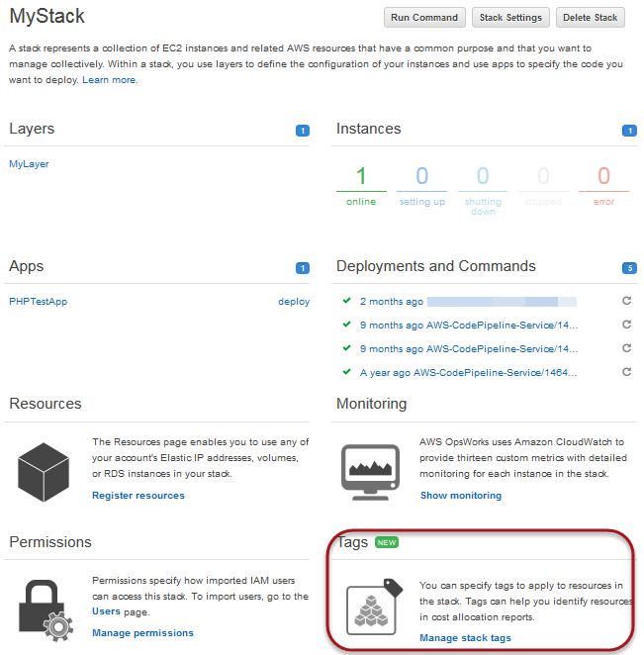Open the PHPTestApp app
This screenshot has height=655, width=644.
pyautogui.click(x=38, y=301)
